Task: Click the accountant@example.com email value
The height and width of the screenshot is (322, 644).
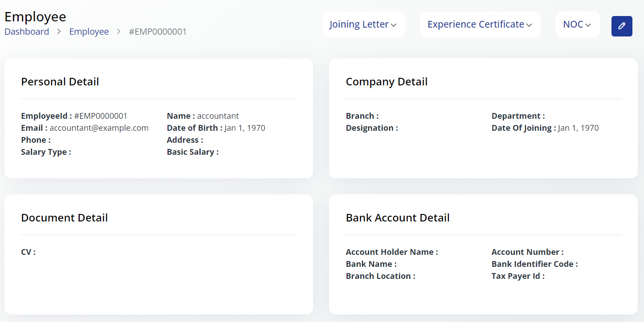Action: [99, 128]
